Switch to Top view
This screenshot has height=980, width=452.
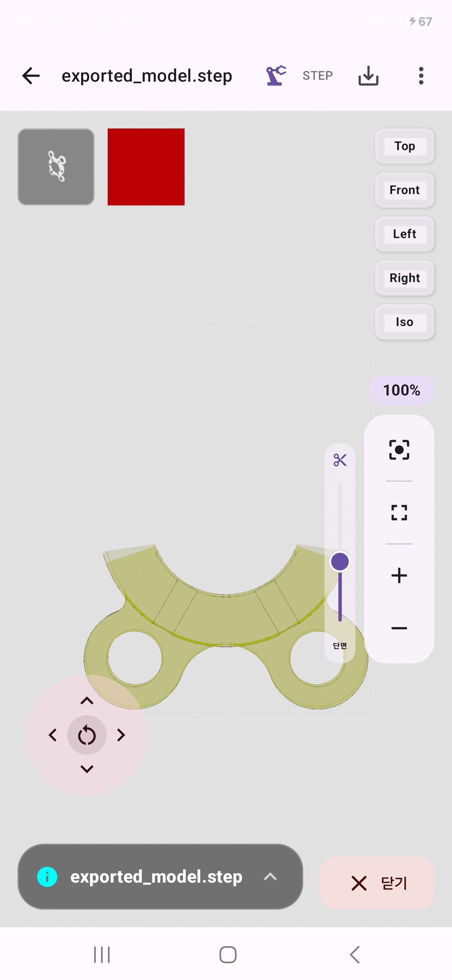coord(405,146)
